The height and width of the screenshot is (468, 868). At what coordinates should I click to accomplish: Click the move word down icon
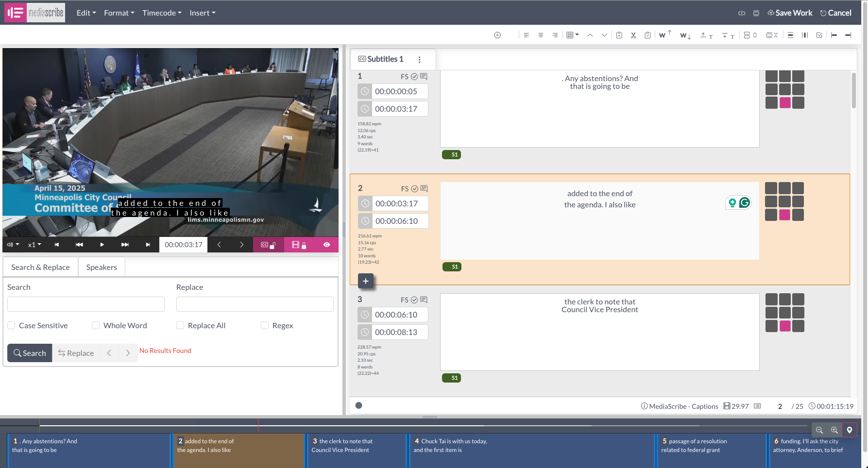[685, 35]
